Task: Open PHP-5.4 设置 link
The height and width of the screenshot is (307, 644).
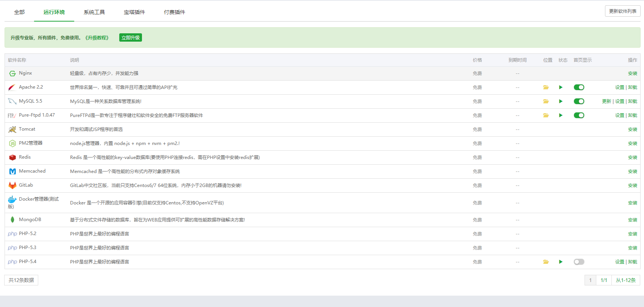Action: pyautogui.click(x=620, y=262)
